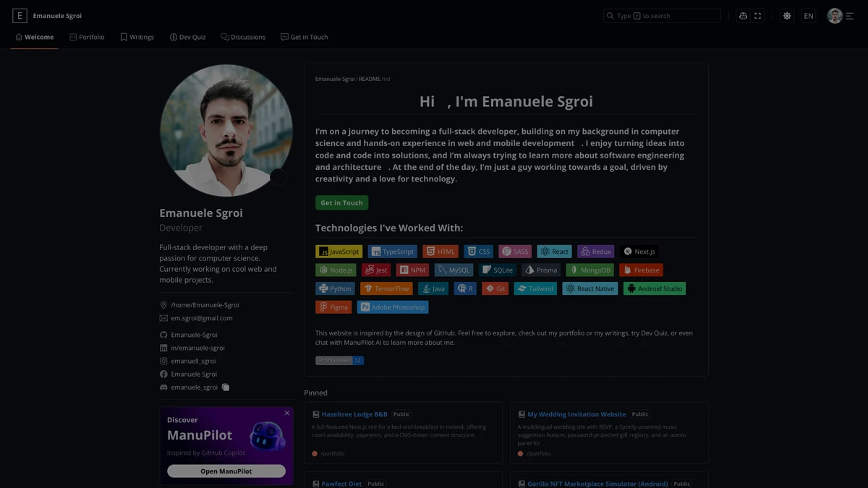Screen dimensions: 868x488
Task: Click the Redux technology badge
Action: click(x=596, y=252)
